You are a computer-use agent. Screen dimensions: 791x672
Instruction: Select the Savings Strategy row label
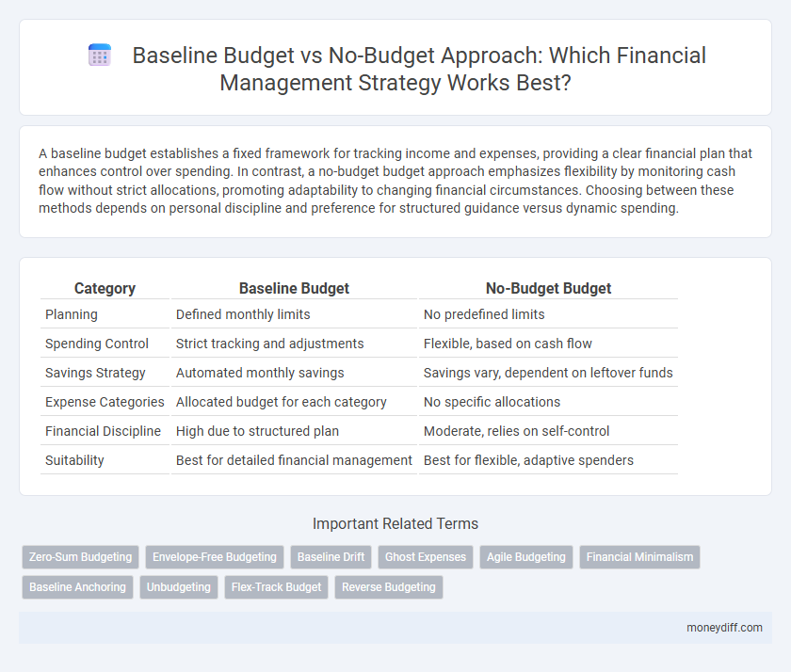coord(97,373)
